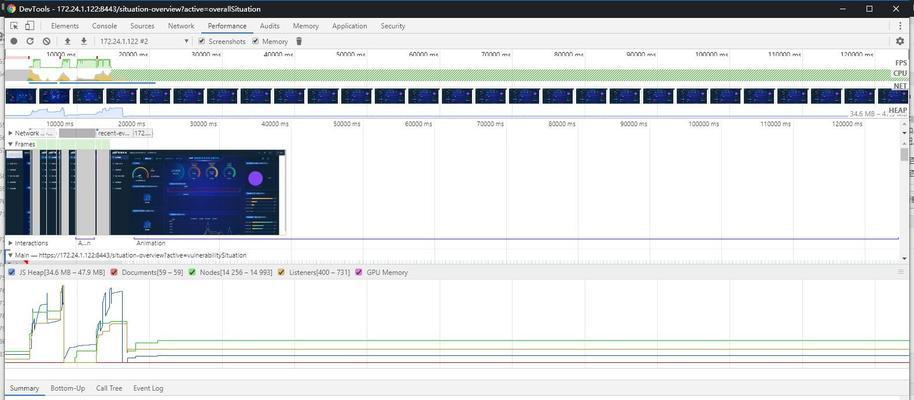Clear the recording with the clear icon
This screenshot has width=914, height=400.
pyautogui.click(x=46, y=41)
